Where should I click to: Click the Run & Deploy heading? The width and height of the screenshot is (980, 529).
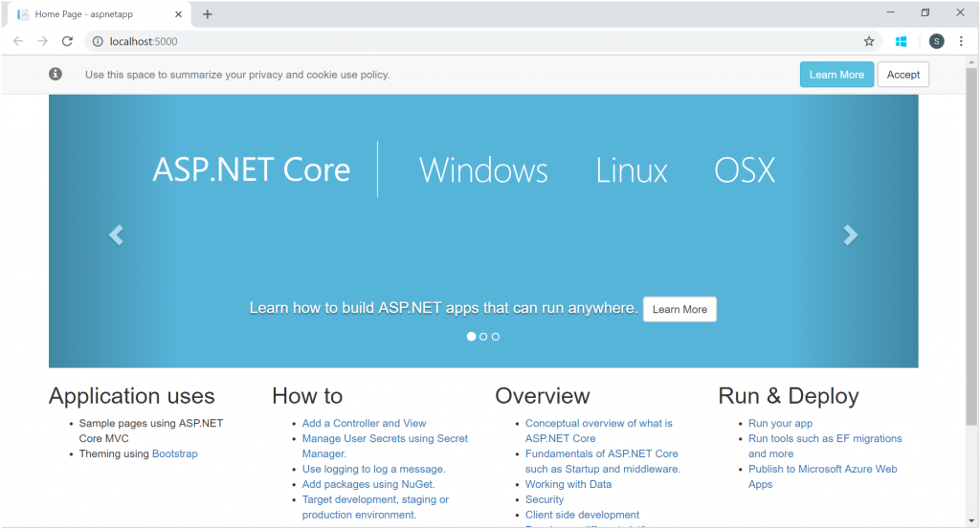click(x=789, y=397)
